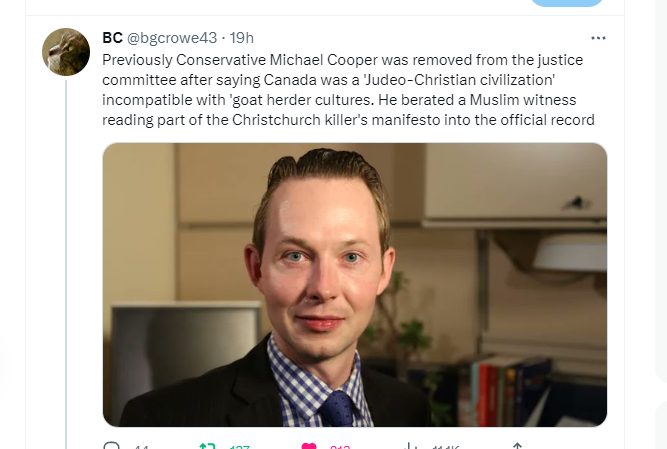The width and height of the screenshot is (667, 449).
Task: Unlike the tweet via the pink heart
Action: coord(309,446)
